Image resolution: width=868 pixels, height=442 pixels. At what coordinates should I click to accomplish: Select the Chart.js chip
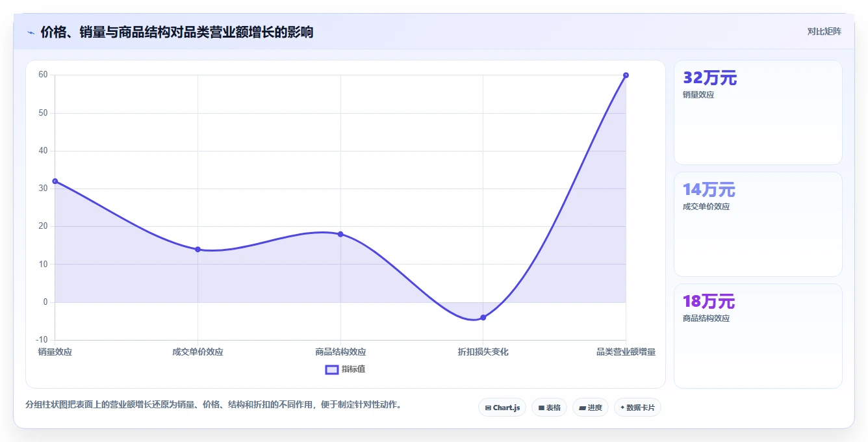(x=502, y=408)
